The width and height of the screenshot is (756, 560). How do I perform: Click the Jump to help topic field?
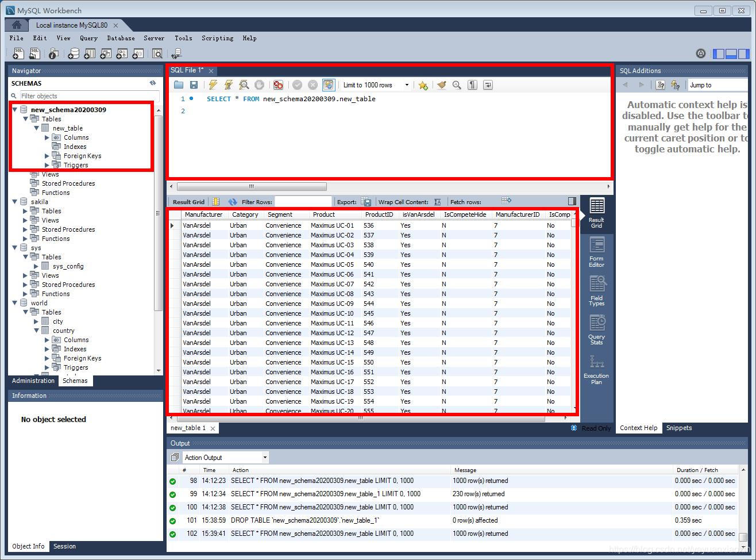point(718,85)
